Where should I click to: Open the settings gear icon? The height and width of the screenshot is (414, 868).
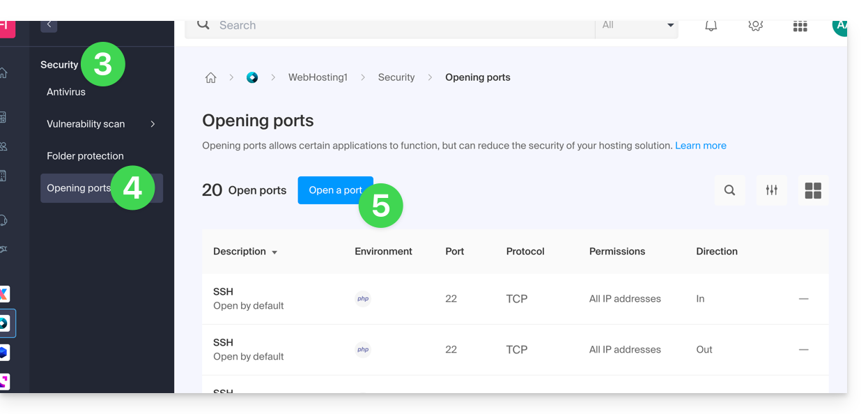point(755,26)
